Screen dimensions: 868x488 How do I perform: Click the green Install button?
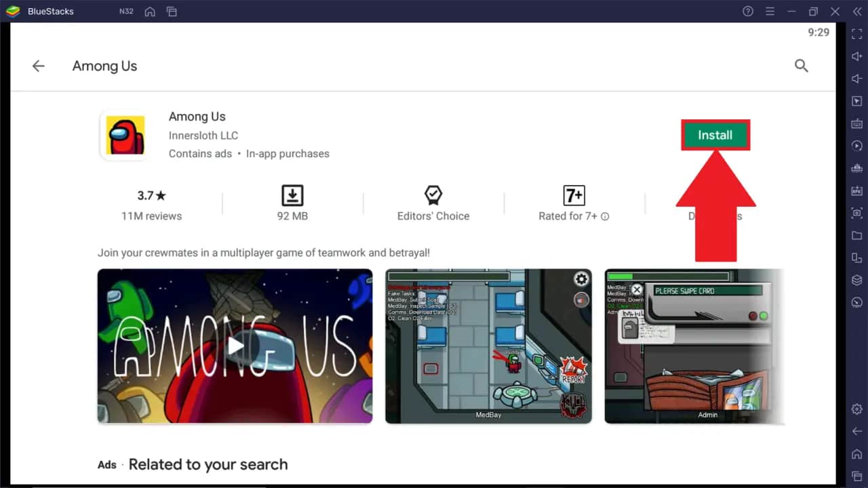point(715,135)
